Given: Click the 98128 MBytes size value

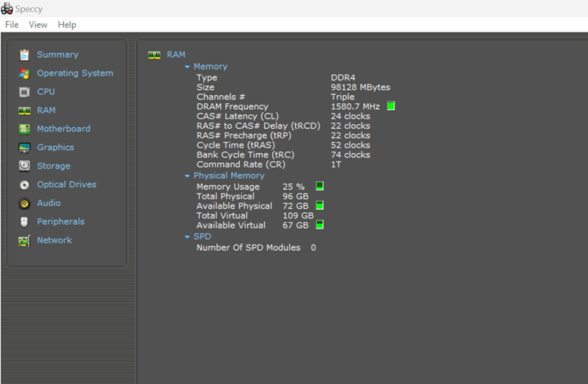Looking at the screenshot, I should [x=361, y=87].
